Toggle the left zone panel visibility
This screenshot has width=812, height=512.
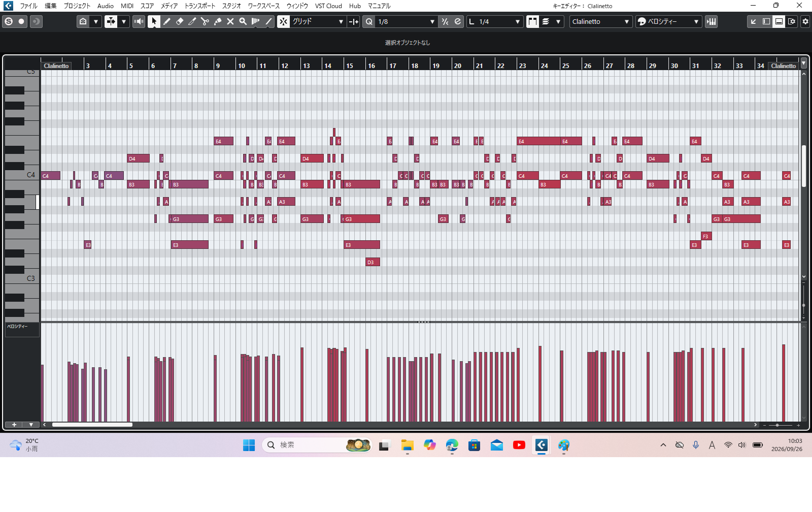(x=766, y=21)
